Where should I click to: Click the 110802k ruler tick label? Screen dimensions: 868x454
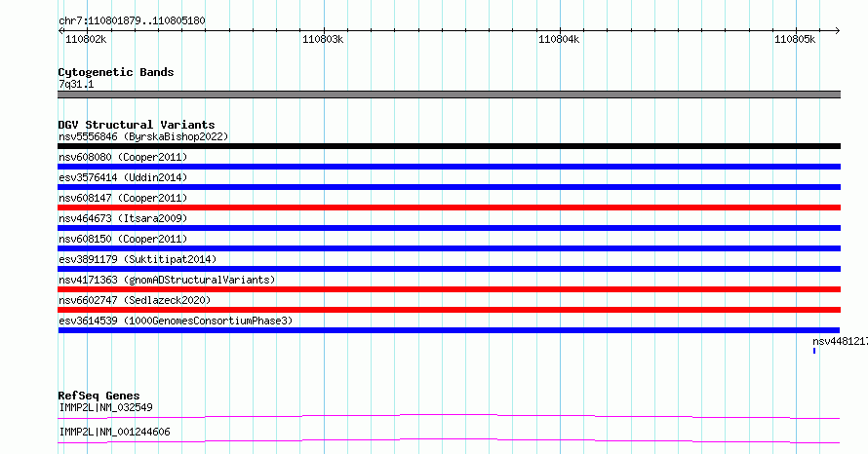click(x=86, y=39)
